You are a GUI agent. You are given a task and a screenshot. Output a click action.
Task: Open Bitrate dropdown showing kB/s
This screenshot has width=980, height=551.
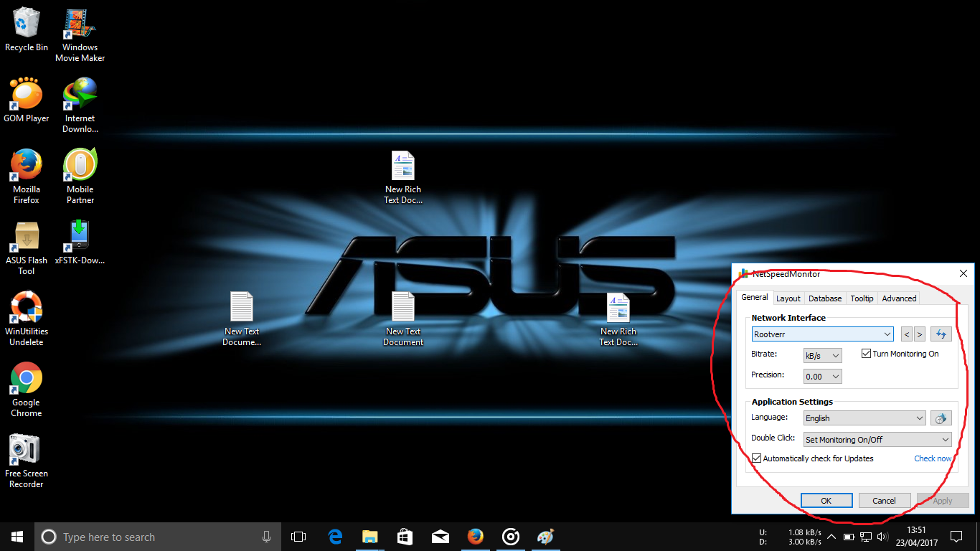[x=822, y=355]
